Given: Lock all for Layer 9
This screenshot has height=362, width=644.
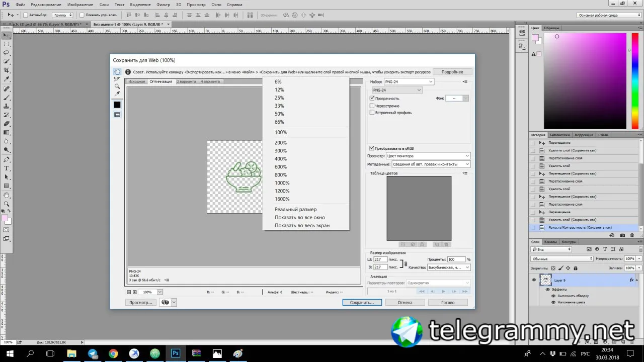Looking at the screenshot, I should (x=576, y=268).
